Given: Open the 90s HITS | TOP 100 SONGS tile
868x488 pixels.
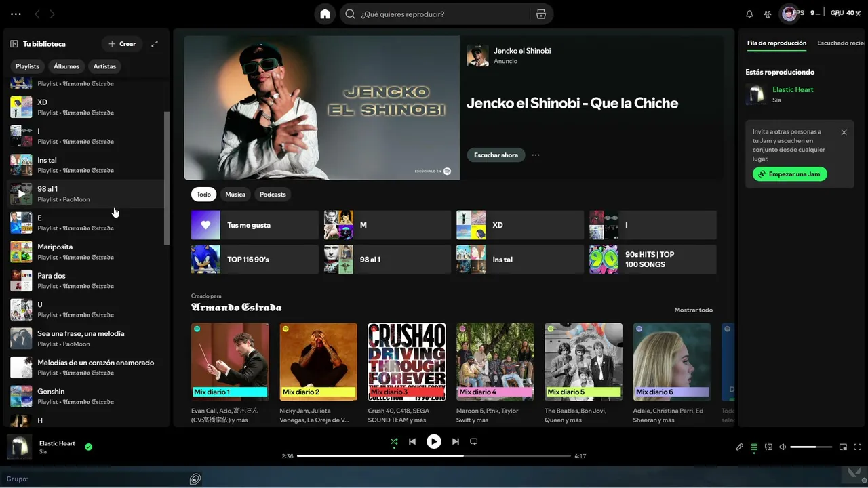Looking at the screenshot, I should (653, 260).
